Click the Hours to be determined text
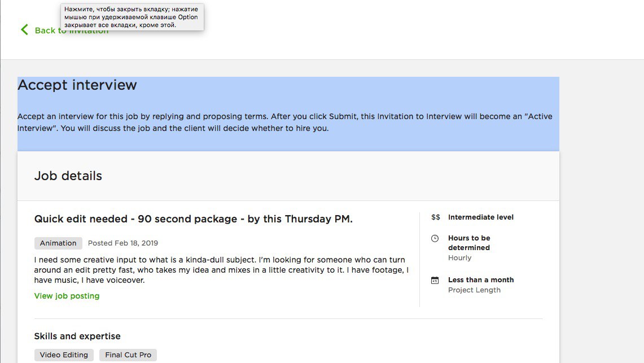This screenshot has height=363, width=644. click(469, 243)
